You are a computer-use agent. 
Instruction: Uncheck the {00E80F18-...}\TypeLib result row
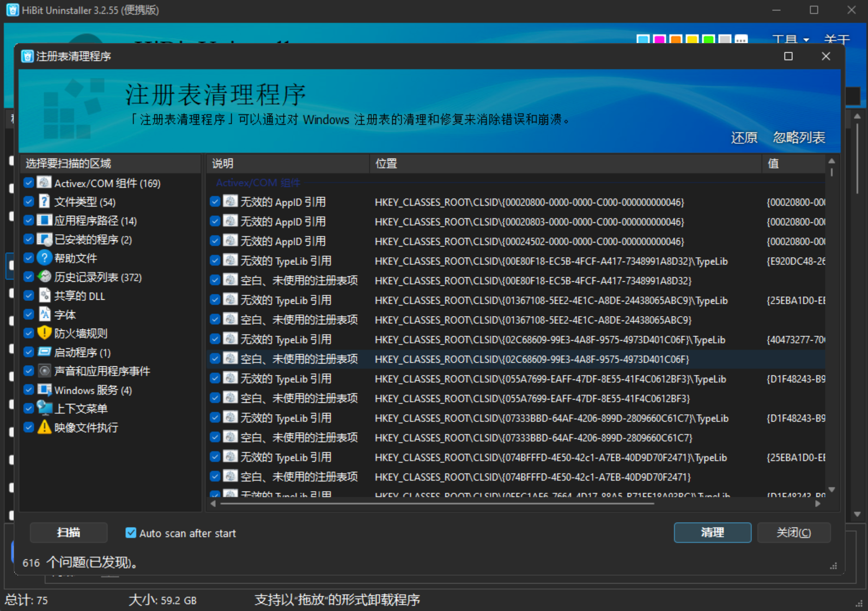215,261
